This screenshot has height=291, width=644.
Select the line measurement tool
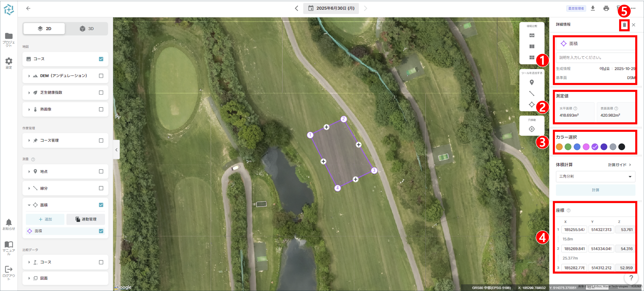click(x=532, y=93)
